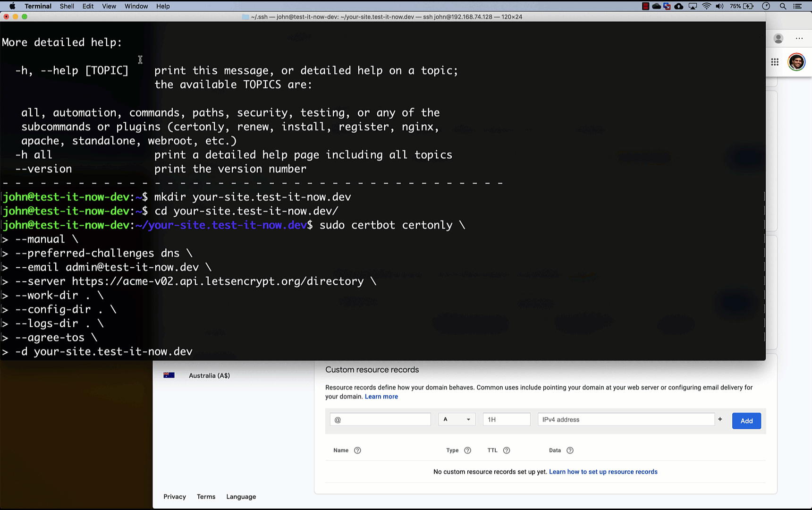
Task: Open the record type A dropdown
Action: 457,419
